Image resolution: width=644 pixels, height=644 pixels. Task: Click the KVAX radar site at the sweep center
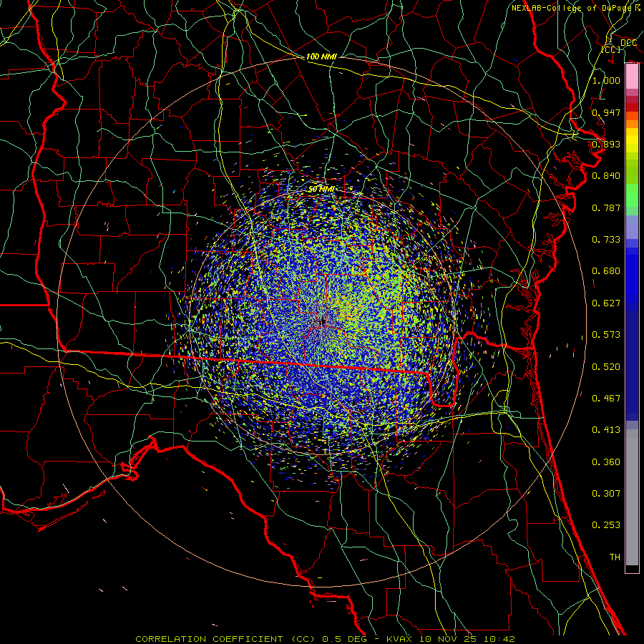point(321,321)
